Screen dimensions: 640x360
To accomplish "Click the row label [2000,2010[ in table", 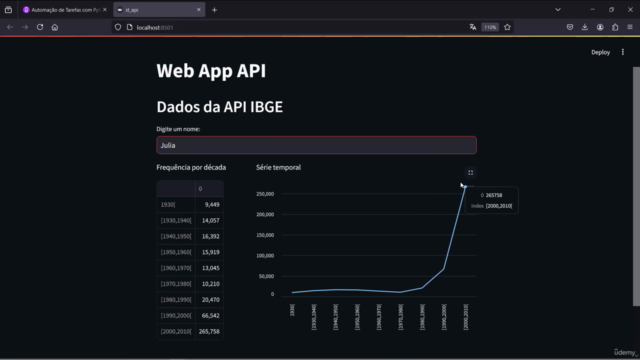I will (176, 331).
